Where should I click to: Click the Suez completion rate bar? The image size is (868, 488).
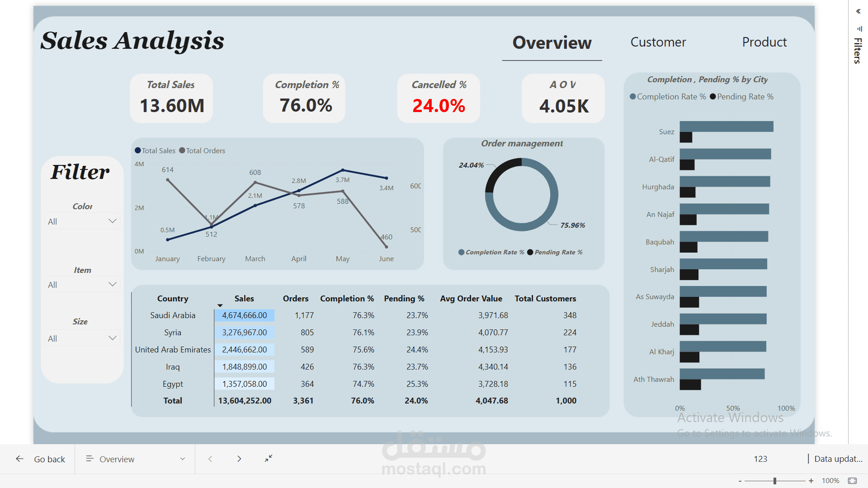click(x=726, y=127)
